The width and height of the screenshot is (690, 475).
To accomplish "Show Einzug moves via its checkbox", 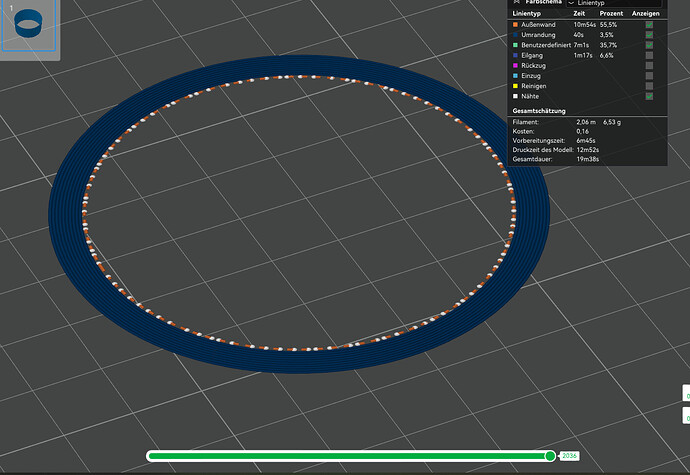I will coord(649,76).
